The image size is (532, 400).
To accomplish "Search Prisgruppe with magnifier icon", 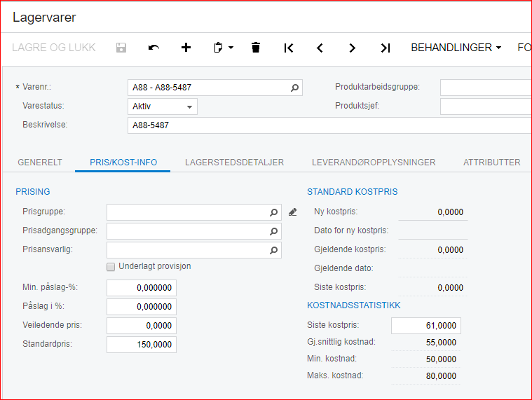I will 273,212.
